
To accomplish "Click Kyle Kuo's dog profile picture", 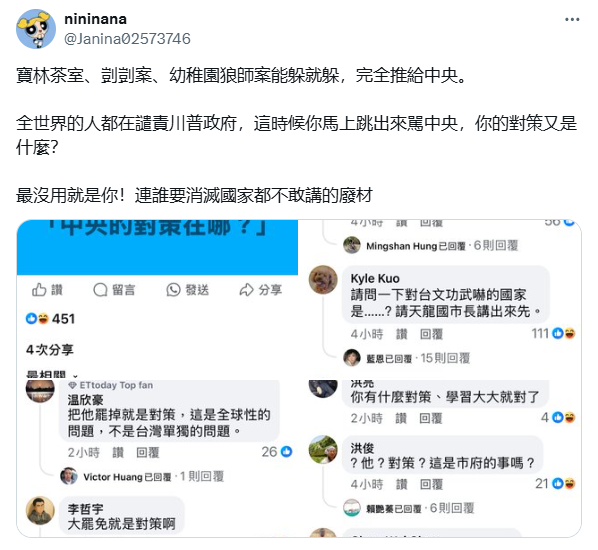I will point(323,280).
